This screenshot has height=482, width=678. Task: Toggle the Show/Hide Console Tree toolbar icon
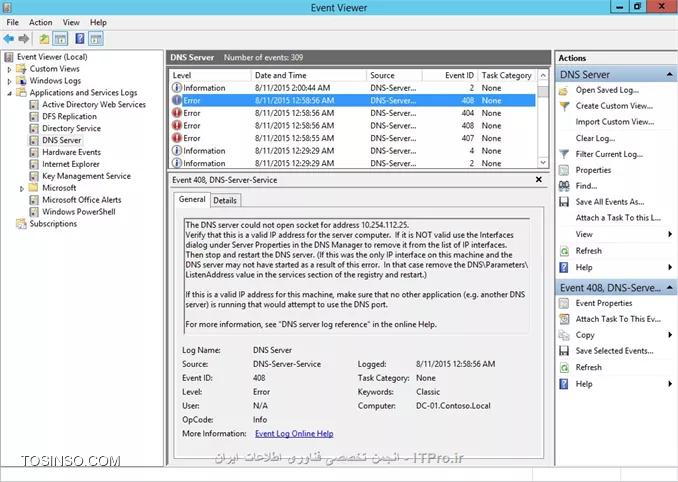(60, 39)
